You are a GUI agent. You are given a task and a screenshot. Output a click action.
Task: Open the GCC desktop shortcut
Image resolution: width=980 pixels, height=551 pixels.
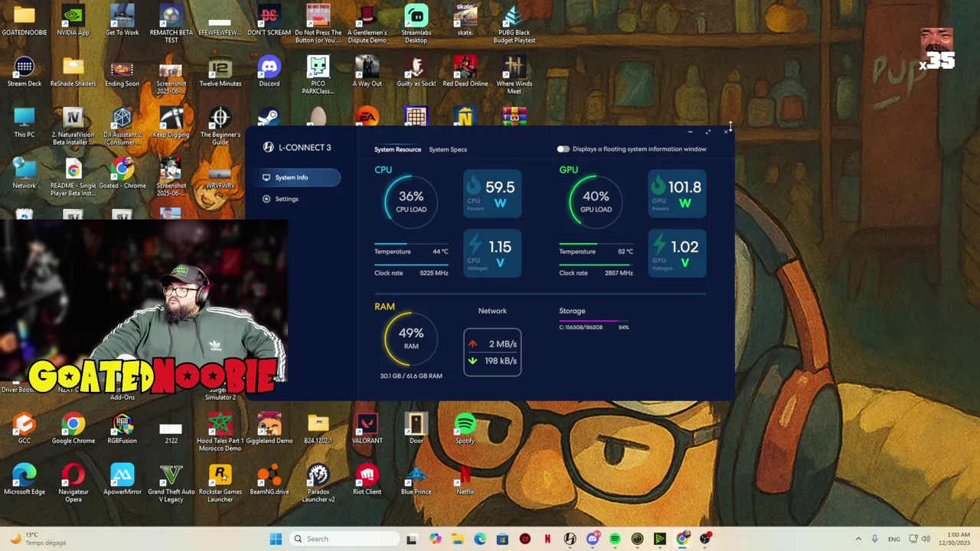24,429
